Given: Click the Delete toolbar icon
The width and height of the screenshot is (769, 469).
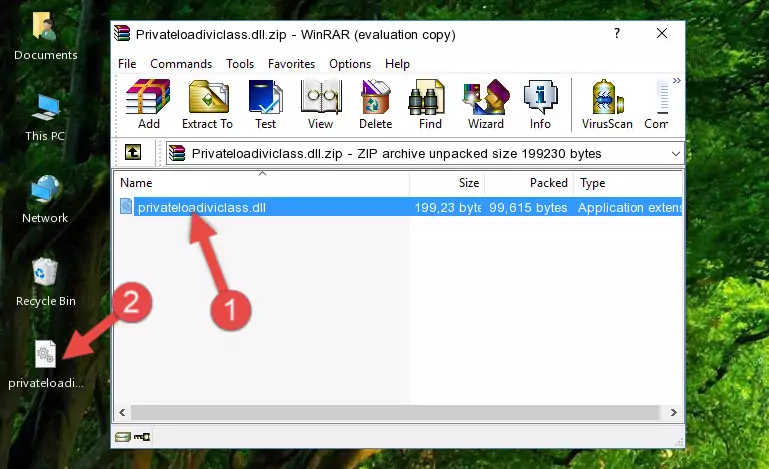Looking at the screenshot, I should point(376,104).
